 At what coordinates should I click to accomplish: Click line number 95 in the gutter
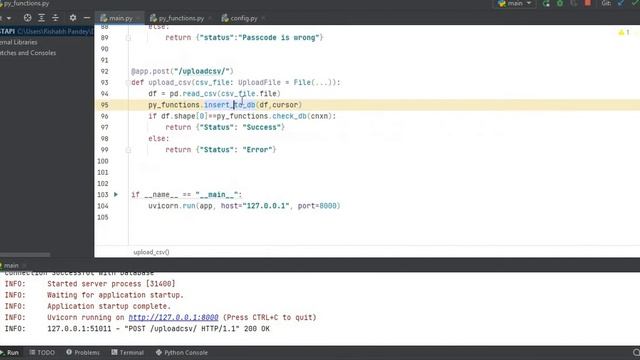[x=104, y=105]
